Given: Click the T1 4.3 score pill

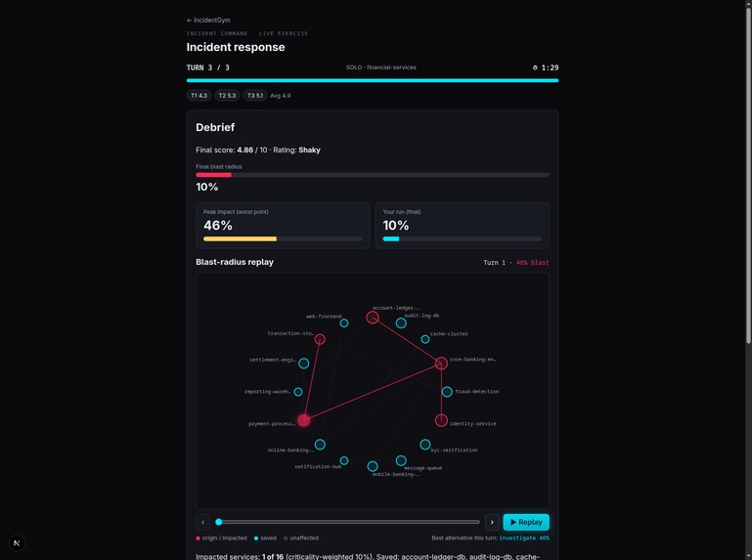Looking at the screenshot, I should click(199, 96).
